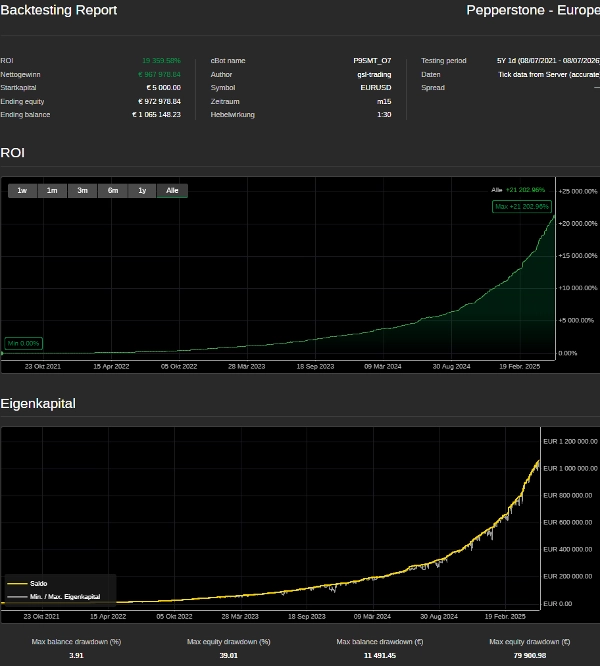600x666 pixels.
Task: Click the EUR 800 000.00 axis label
Action: pos(568,496)
